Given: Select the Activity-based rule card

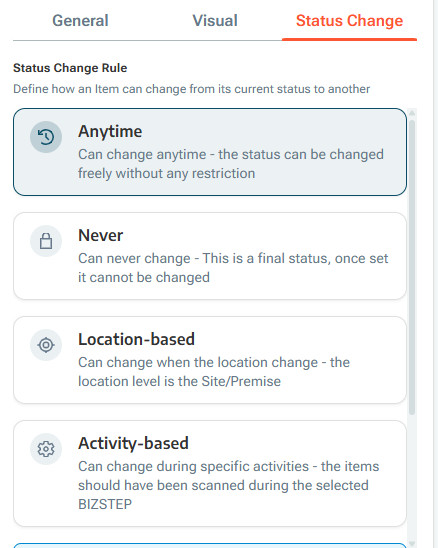Looking at the screenshot, I should (x=210, y=473).
